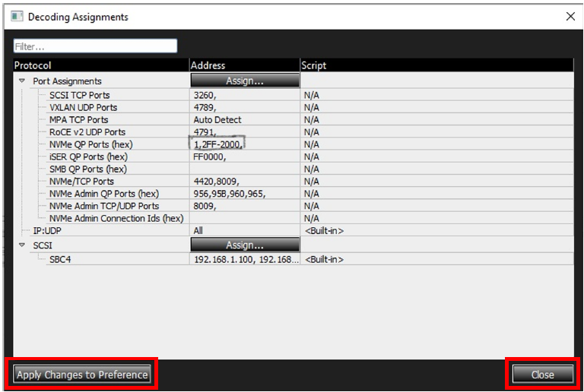Click the Close button at bottom
Screen dimensions: 584x392
(x=543, y=375)
